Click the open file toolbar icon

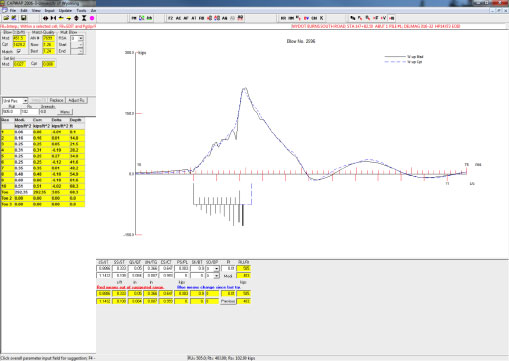click(x=6, y=18)
